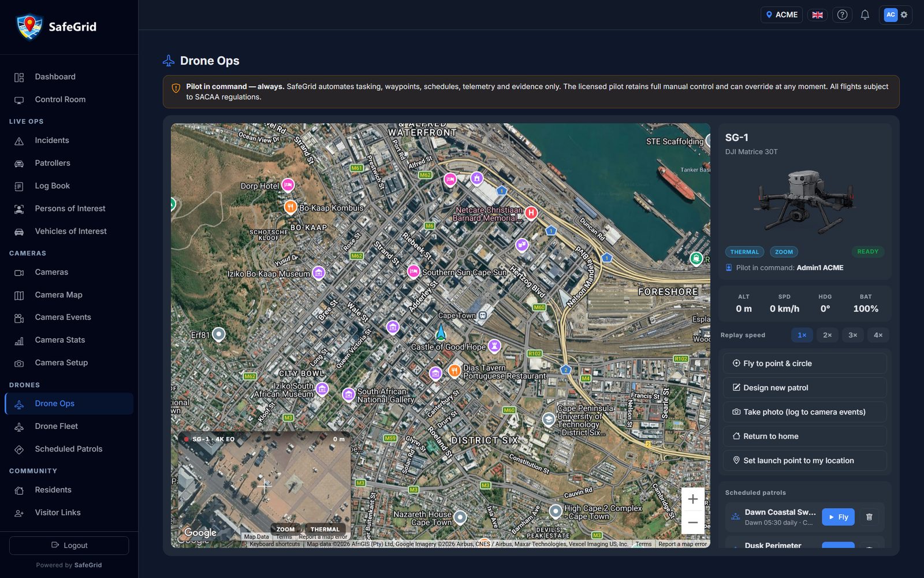The height and width of the screenshot is (578, 924).
Task: Click the DJI Matrice 30T drone image
Action: pyautogui.click(x=805, y=202)
